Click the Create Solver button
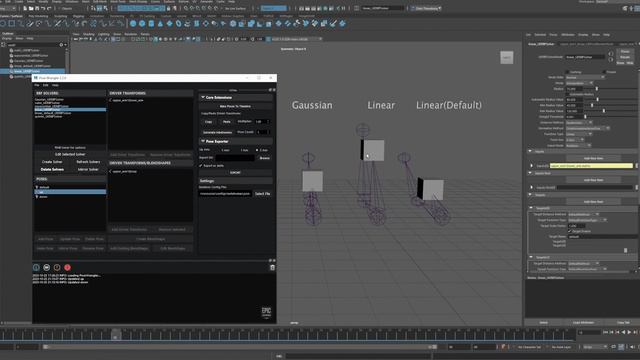The width and height of the screenshot is (640, 360). (52, 162)
